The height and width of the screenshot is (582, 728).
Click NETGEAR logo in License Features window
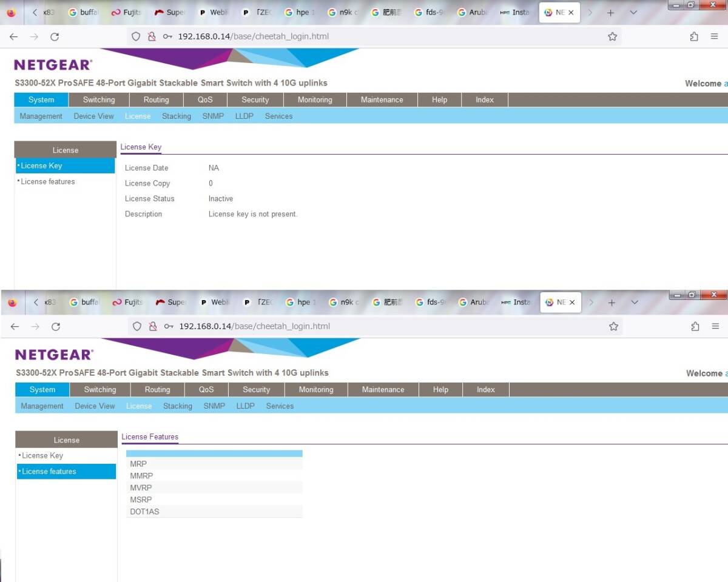55,354
